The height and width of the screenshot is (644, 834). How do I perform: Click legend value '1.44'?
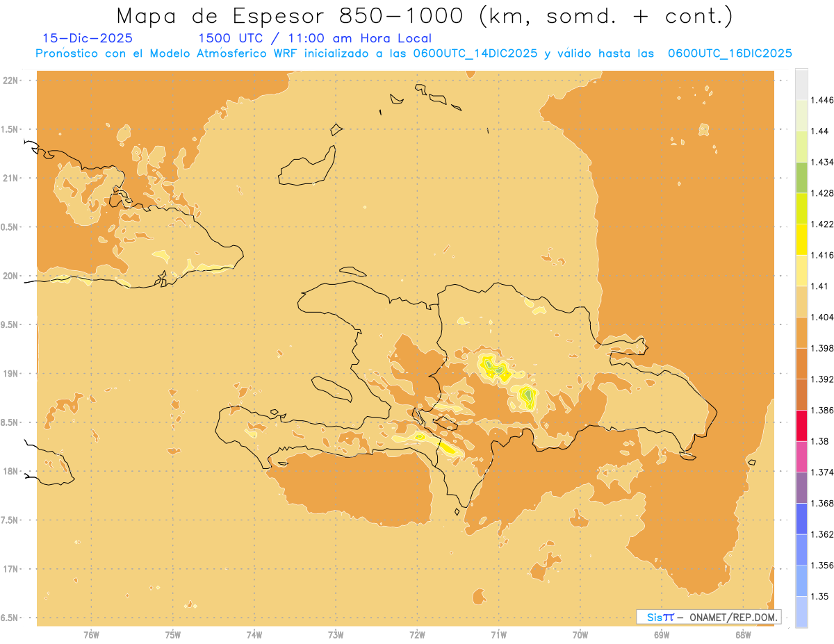(820, 131)
